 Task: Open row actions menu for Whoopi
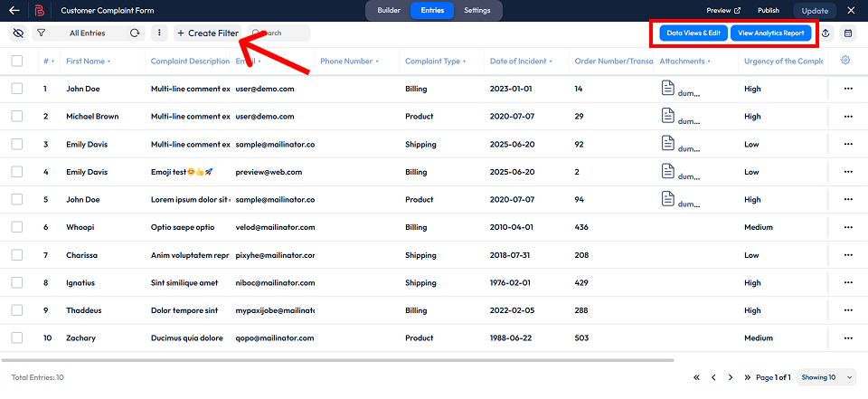tap(848, 227)
